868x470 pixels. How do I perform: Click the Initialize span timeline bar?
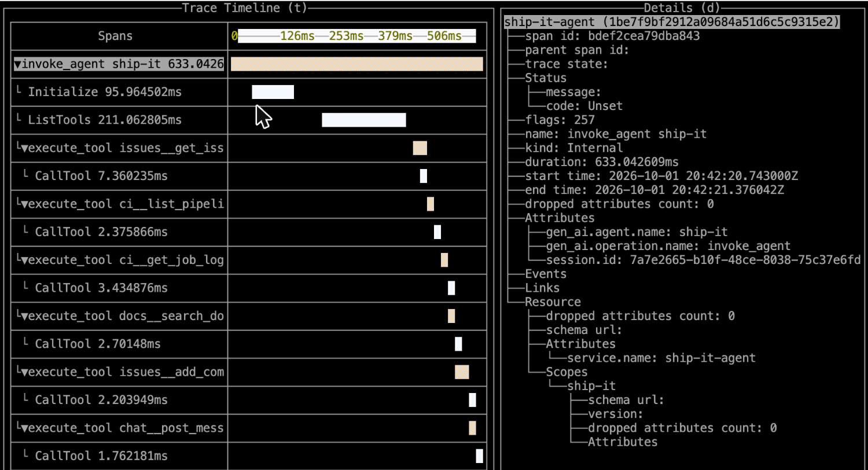click(x=273, y=92)
